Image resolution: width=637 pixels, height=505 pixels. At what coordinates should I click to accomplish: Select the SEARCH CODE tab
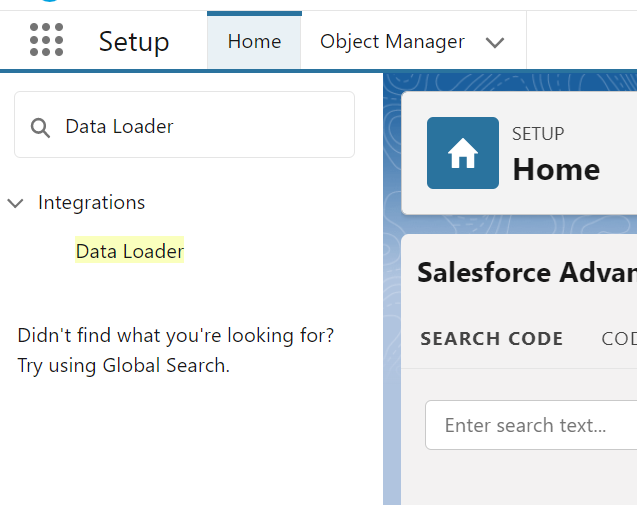pos(491,339)
